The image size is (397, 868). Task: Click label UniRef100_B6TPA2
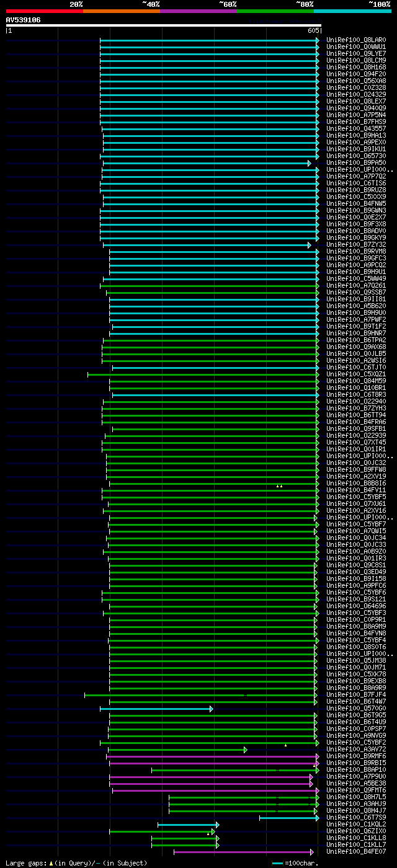(356, 340)
